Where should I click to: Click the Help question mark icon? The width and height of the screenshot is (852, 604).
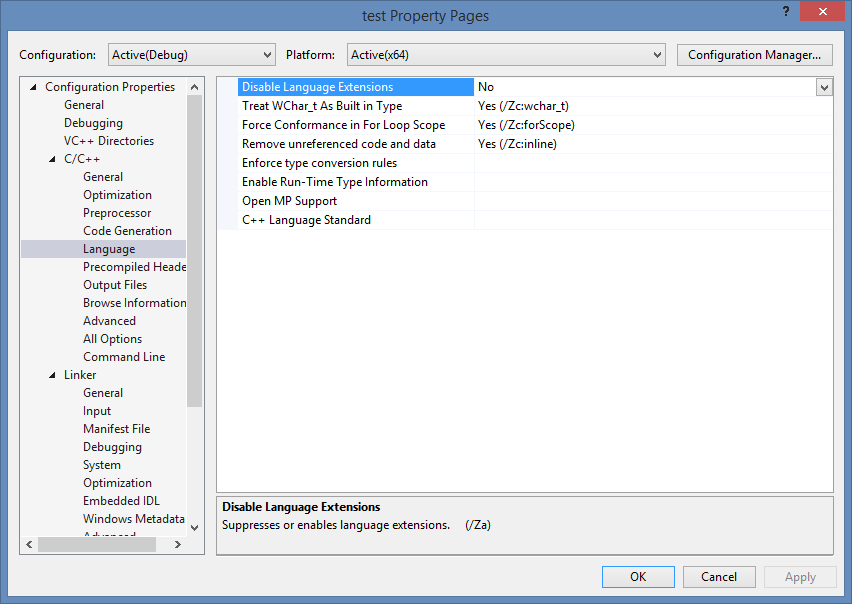[x=786, y=11]
